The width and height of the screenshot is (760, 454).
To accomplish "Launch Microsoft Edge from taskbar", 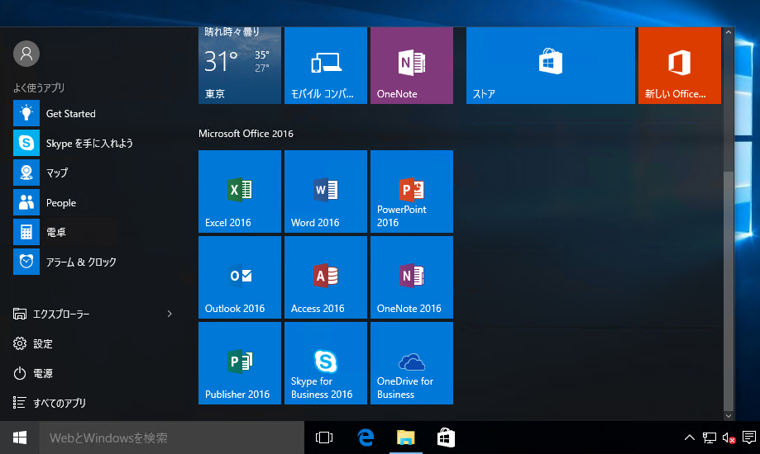I will coord(365,438).
